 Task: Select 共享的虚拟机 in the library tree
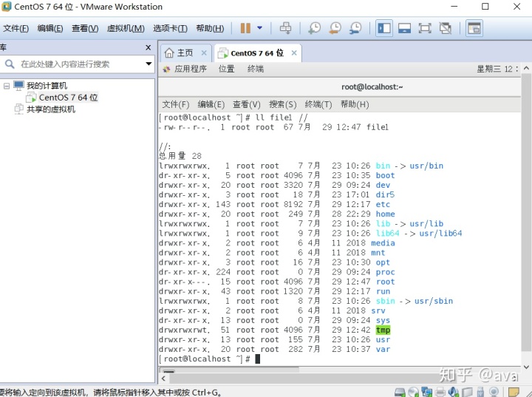tap(51, 109)
